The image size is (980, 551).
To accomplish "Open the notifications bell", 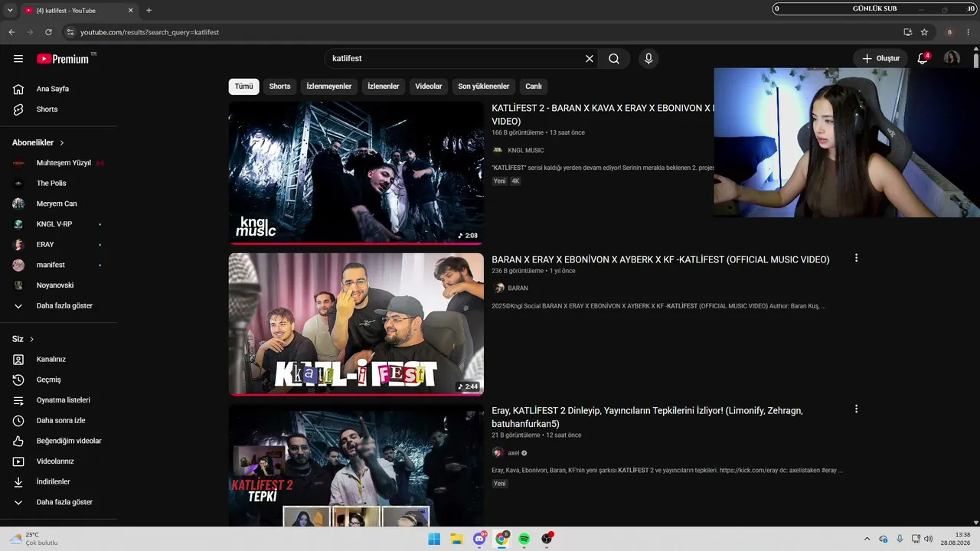I will pyautogui.click(x=923, y=59).
